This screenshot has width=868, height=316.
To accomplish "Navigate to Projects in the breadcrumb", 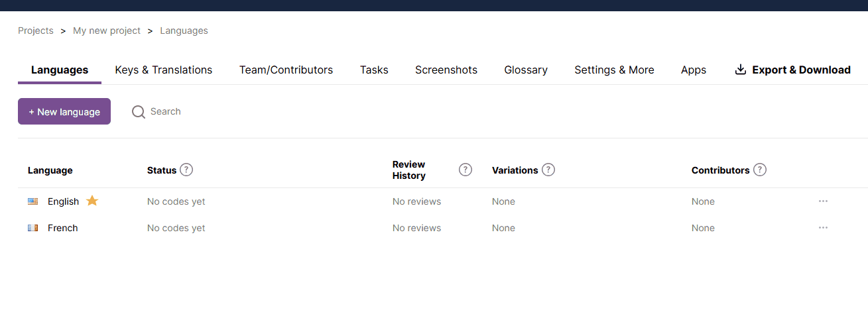I will click(x=36, y=30).
